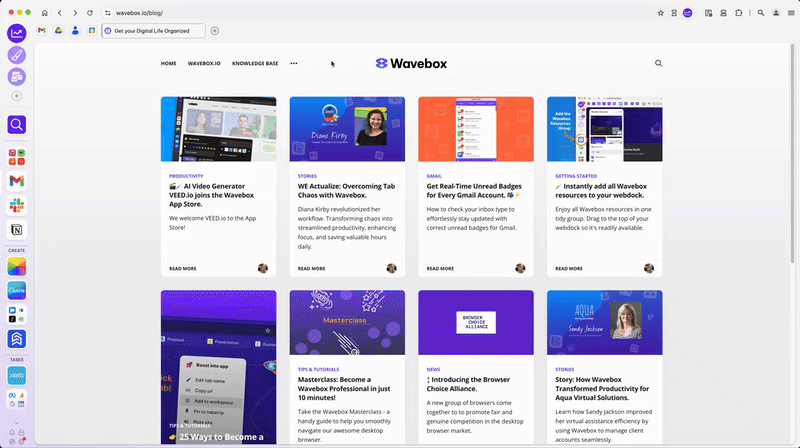
Task: Open the purple Wavebox toolbar button
Action: click(x=688, y=13)
